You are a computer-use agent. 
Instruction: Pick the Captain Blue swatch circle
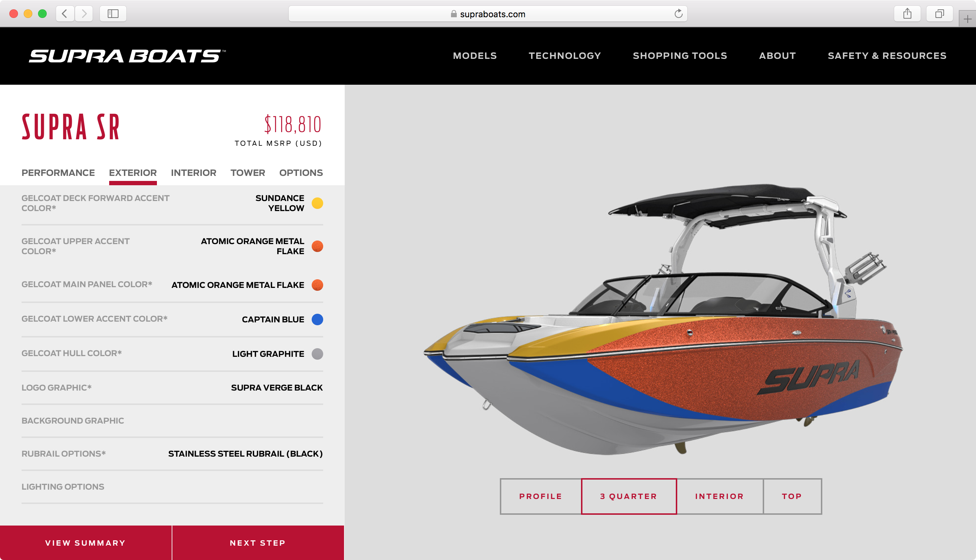click(317, 319)
